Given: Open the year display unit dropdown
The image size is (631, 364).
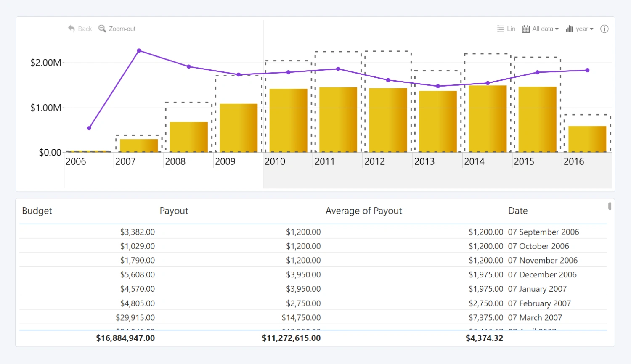Looking at the screenshot, I should click(580, 29).
